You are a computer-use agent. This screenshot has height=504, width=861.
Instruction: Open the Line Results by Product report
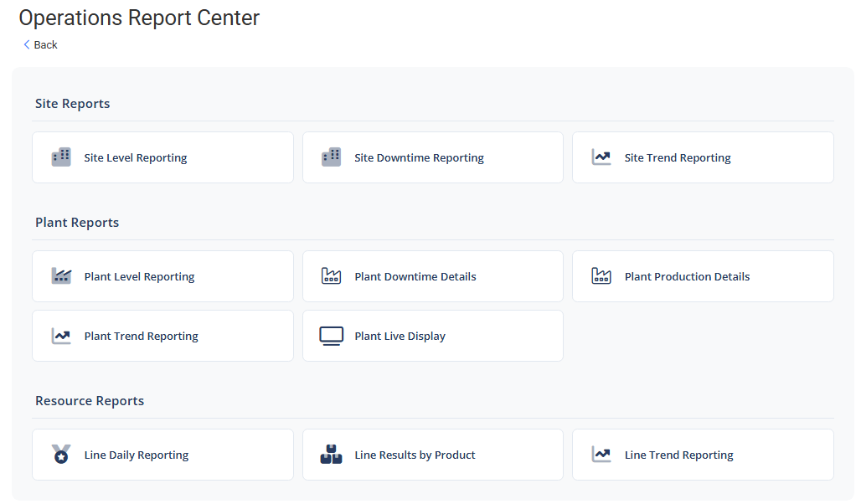click(x=415, y=455)
